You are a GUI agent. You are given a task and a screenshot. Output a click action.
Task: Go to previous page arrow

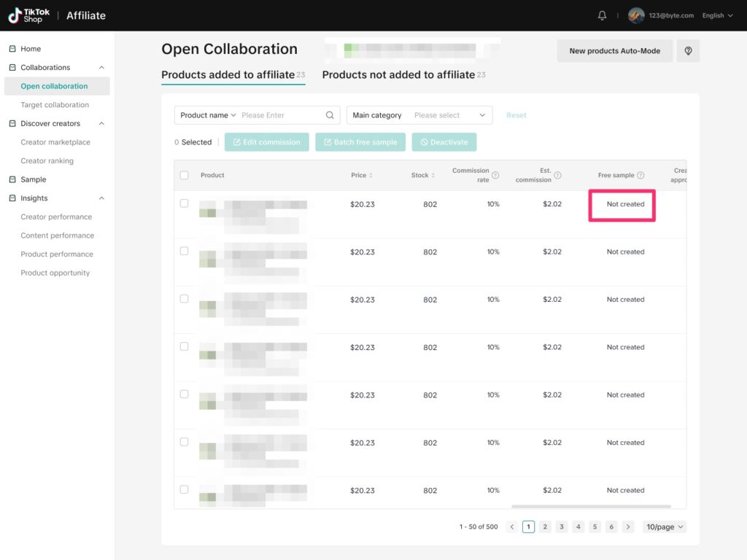(x=512, y=526)
